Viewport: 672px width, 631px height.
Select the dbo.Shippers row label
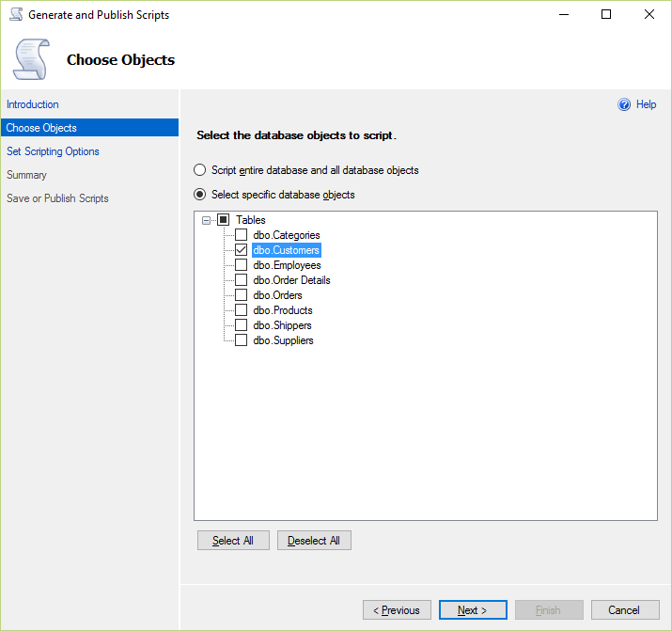pos(282,325)
